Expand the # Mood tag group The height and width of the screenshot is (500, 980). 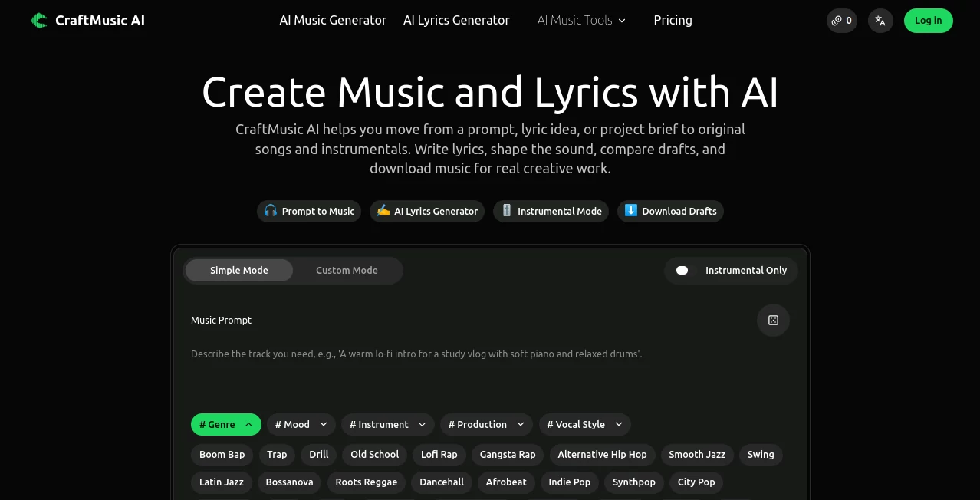(x=301, y=425)
